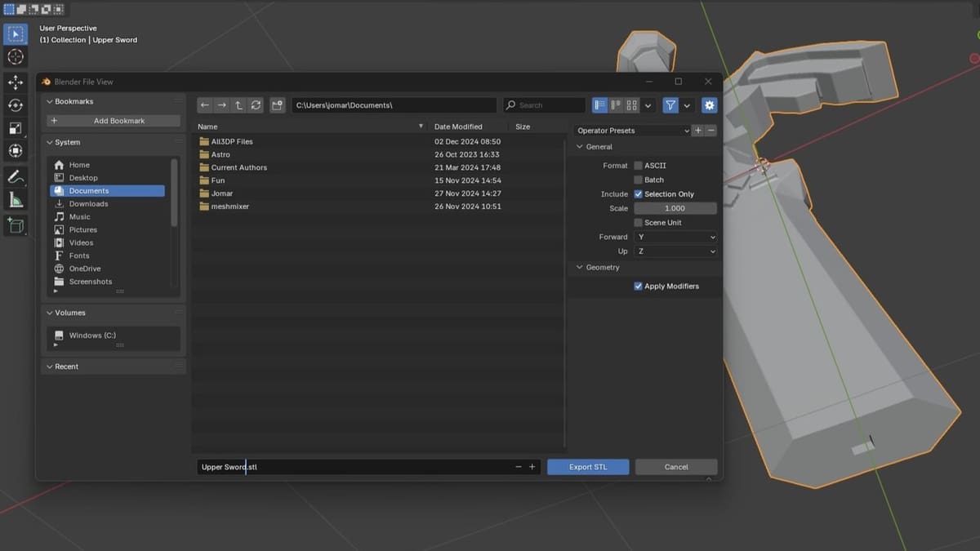Click the intersect selection mode icon

tap(58, 10)
